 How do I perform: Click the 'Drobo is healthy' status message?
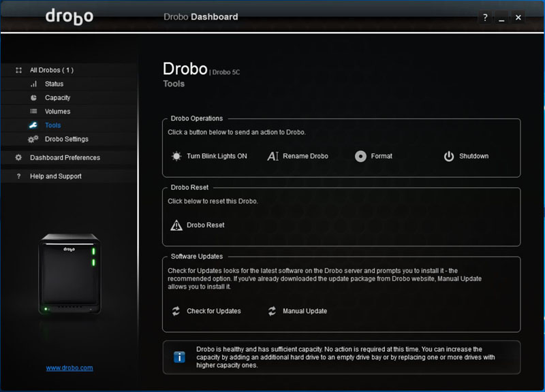tap(345, 357)
